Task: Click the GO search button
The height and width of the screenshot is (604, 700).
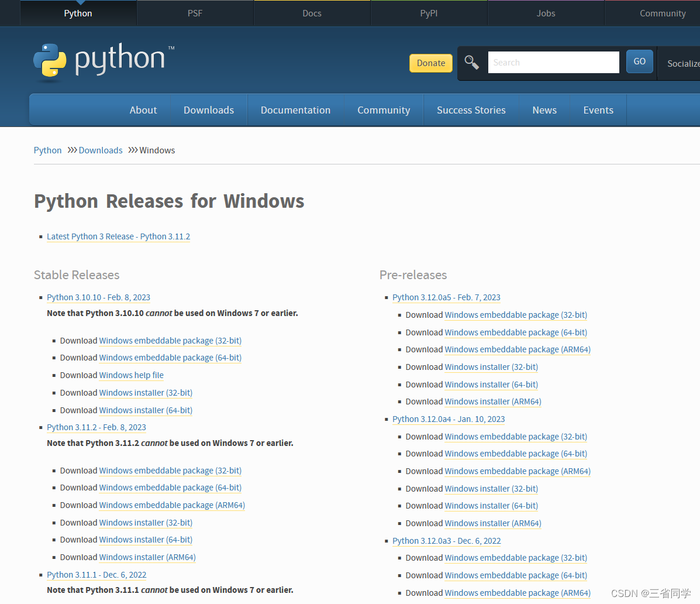Action: click(639, 61)
